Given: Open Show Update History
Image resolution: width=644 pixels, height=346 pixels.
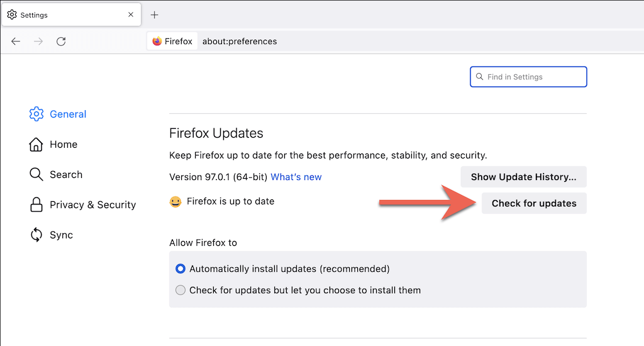Looking at the screenshot, I should click(523, 177).
